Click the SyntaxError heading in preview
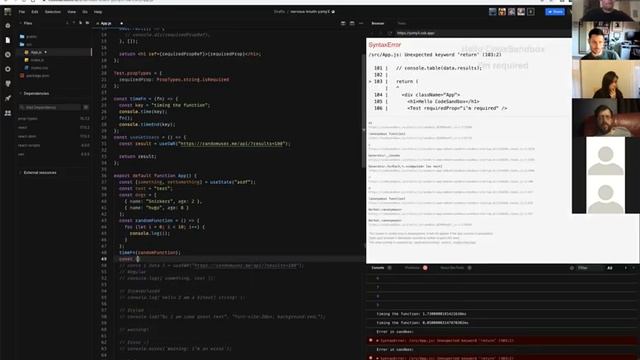The image size is (640, 360). coord(385,45)
